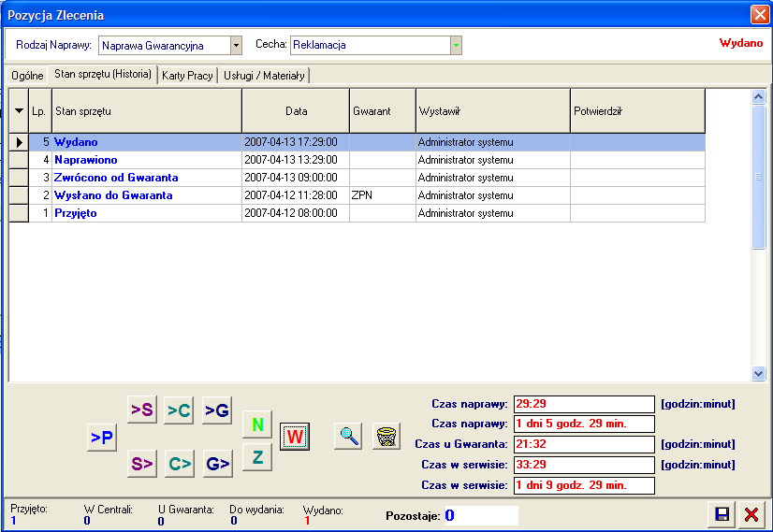Screen dimensions: 773x532
Task: Click the Pozostaje input field
Action: pos(481,515)
